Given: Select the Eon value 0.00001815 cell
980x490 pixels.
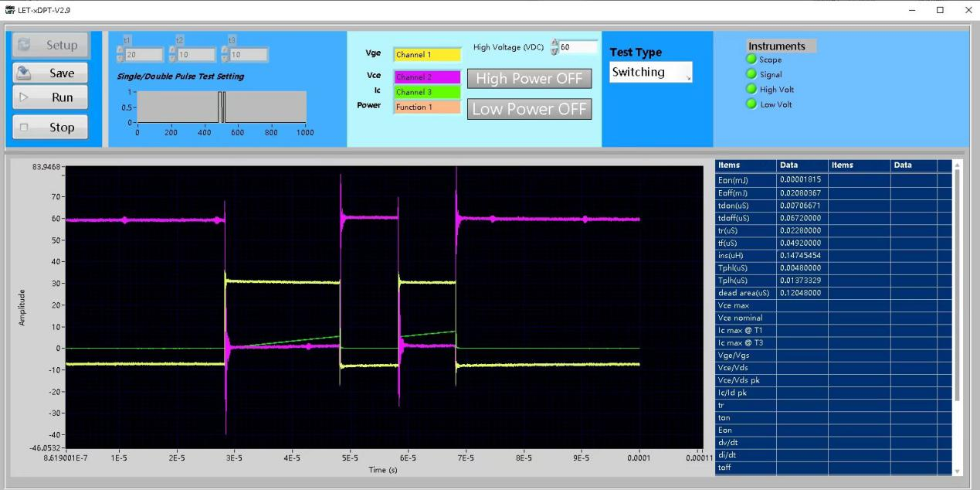Looking at the screenshot, I should [x=802, y=179].
